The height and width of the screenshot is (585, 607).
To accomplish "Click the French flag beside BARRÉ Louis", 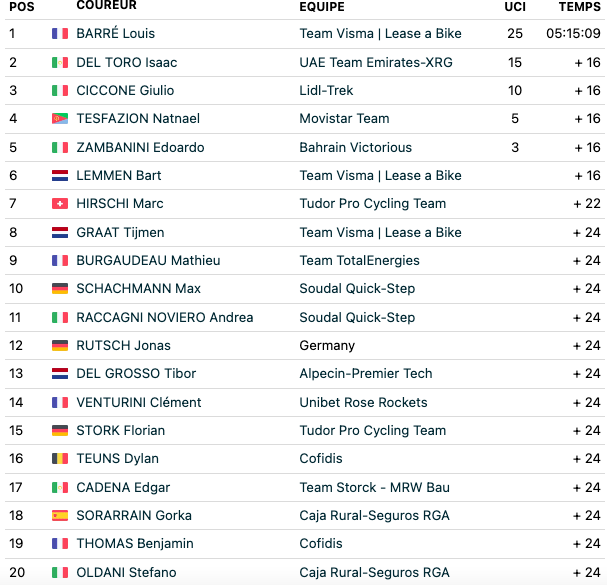I will (x=60, y=33).
